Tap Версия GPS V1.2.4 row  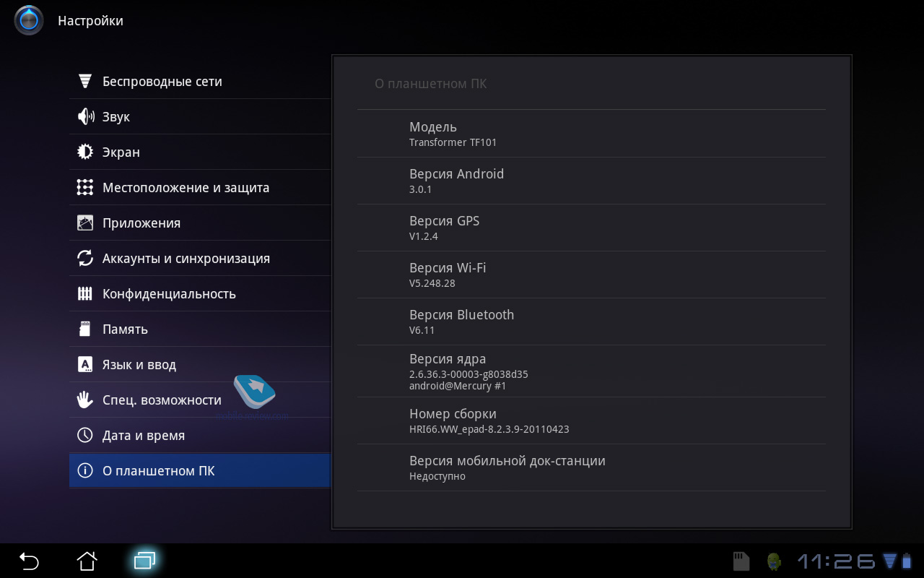tap(591, 228)
